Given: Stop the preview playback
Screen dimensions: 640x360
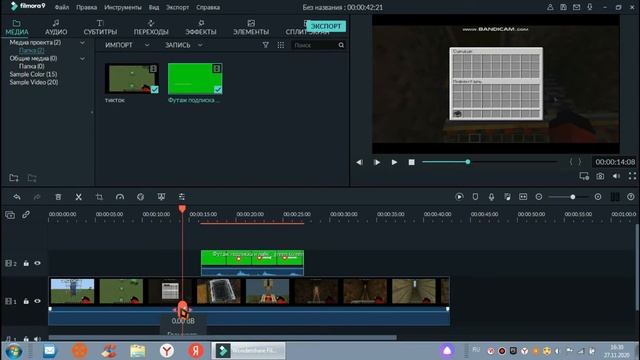Looking at the screenshot, I should tap(411, 162).
